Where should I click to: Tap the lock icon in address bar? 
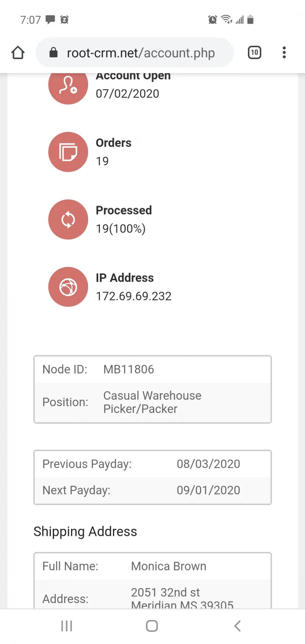pyautogui.click(x=54, y=53)
